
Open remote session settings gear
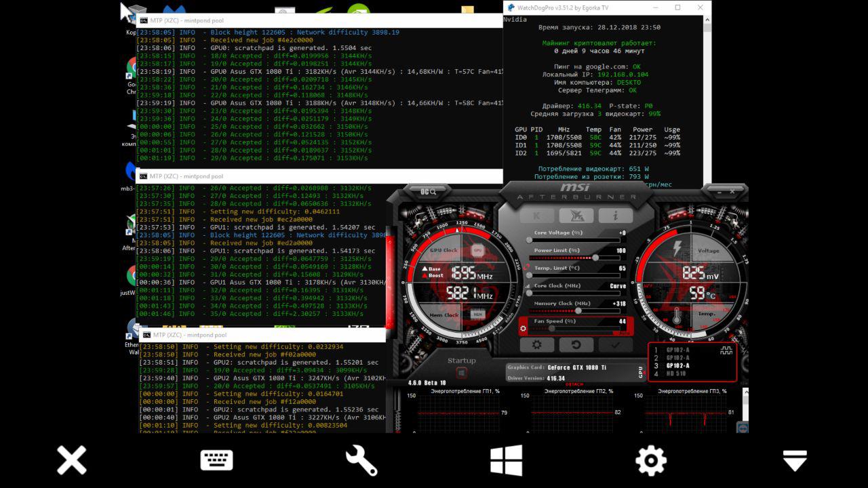(x=650, y=460)
